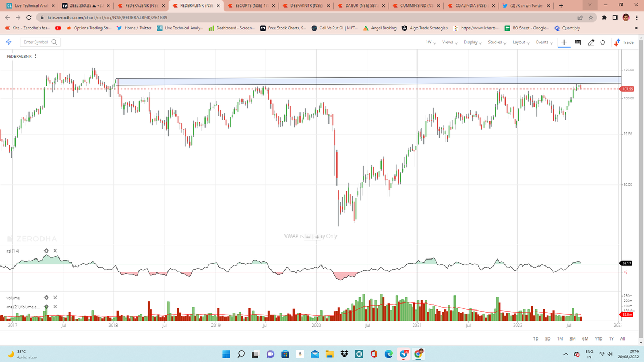
Task: Open Microsoft Edge from taskbar
Action: [x=389, y=353]
